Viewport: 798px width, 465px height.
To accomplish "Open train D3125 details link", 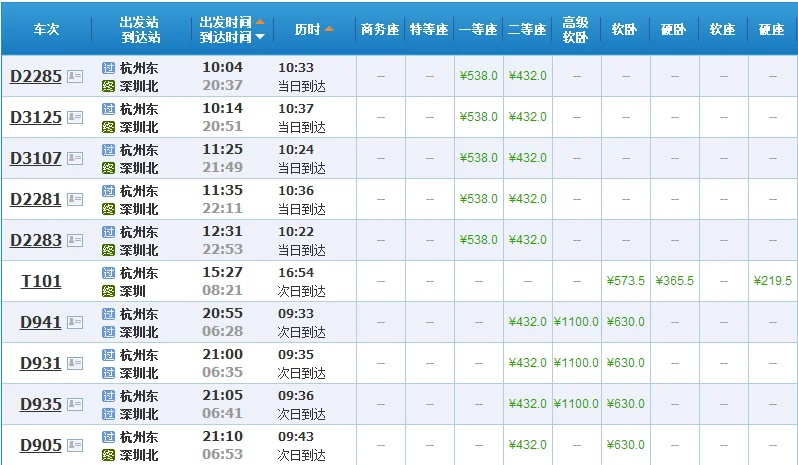I will point(36,117).
